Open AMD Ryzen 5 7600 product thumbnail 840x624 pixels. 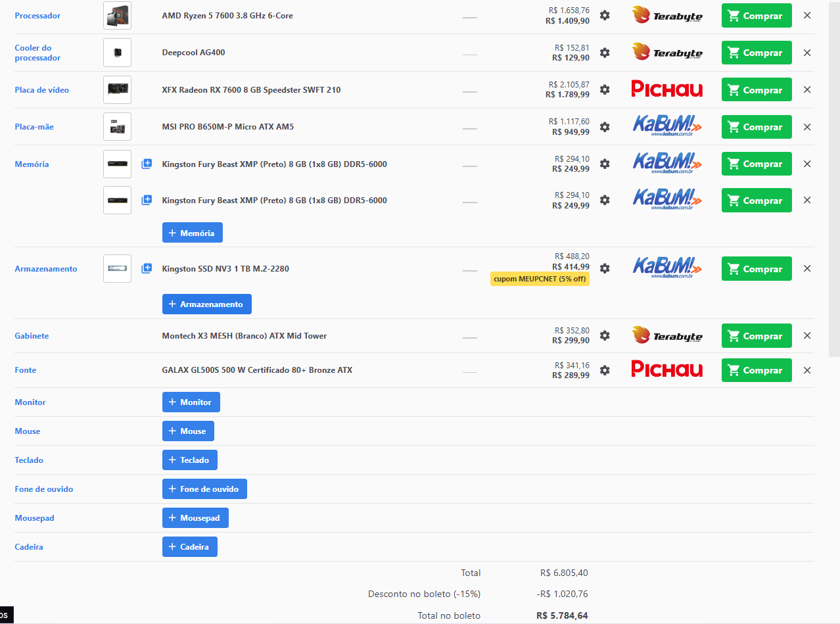(x=117, y=15)
